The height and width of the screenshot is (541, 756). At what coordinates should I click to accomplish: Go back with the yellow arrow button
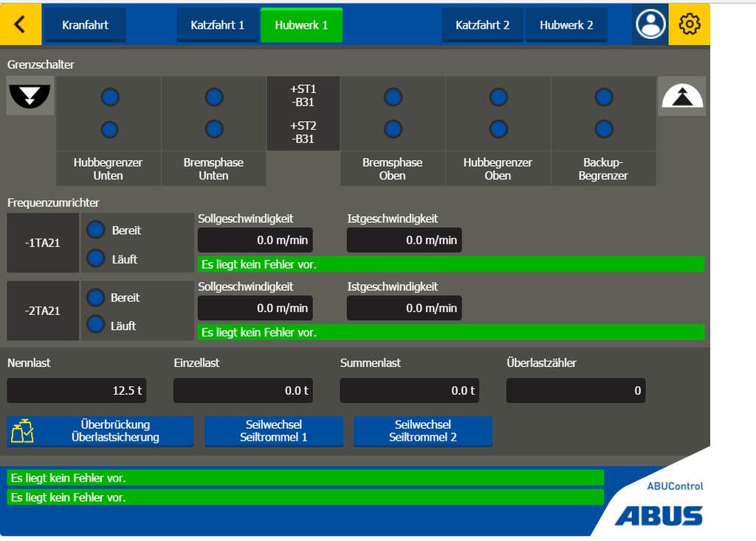coord(20,24)
